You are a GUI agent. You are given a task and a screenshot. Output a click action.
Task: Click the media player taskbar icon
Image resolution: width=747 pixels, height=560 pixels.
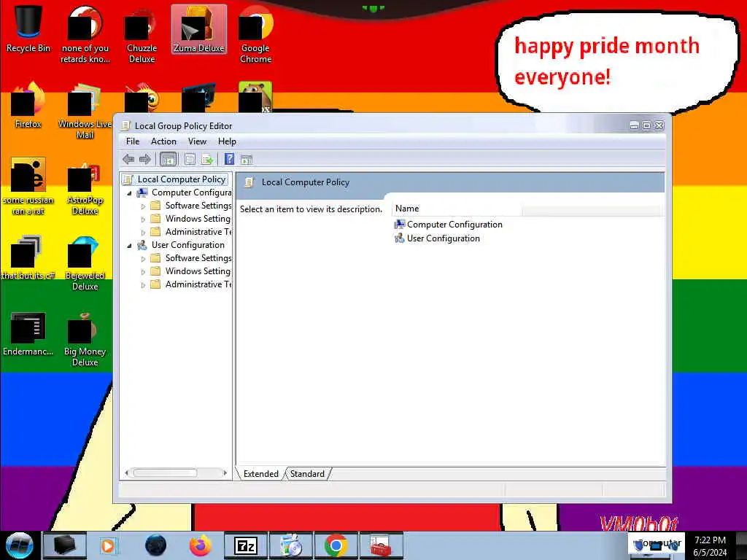click(108, 545)
